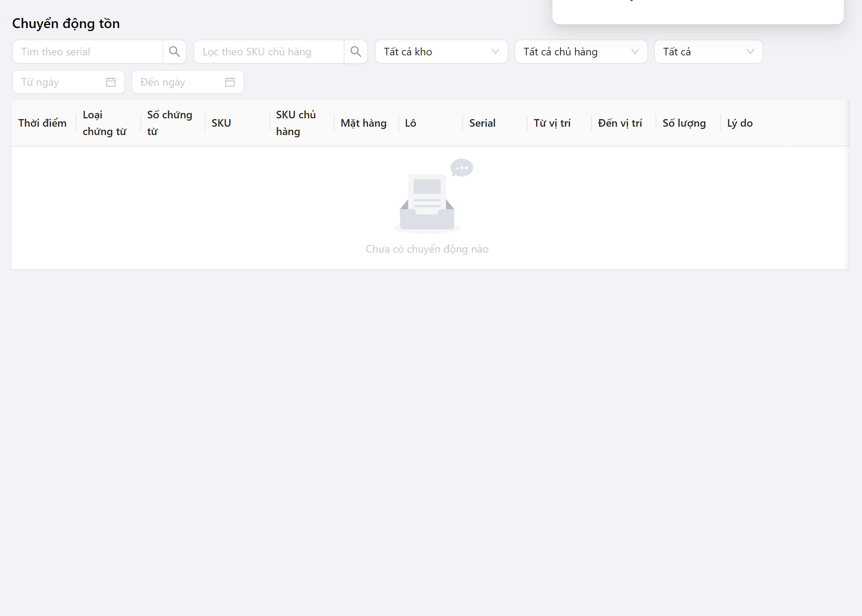The image size is (862, 616).
Task: Open the Đến ngày calendar icon
Action: coord(230,82)
